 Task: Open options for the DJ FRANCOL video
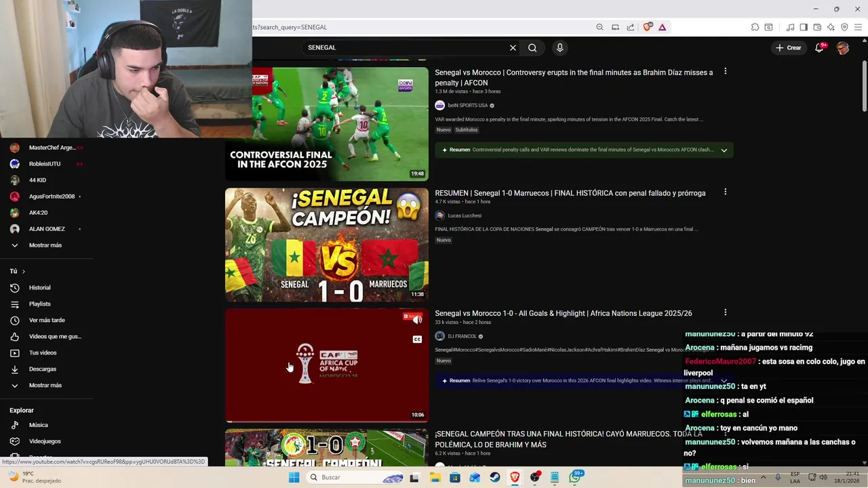click(x=725, y=312)
